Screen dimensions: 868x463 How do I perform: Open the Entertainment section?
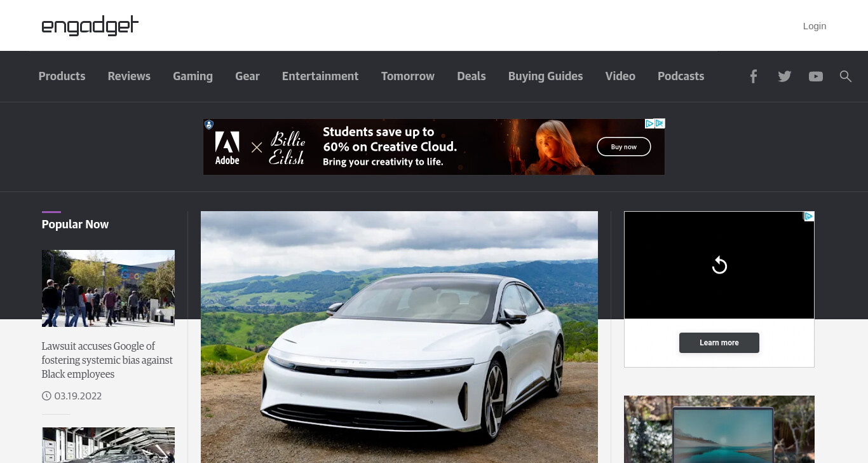pyautogui.click(x=320, y=76)
